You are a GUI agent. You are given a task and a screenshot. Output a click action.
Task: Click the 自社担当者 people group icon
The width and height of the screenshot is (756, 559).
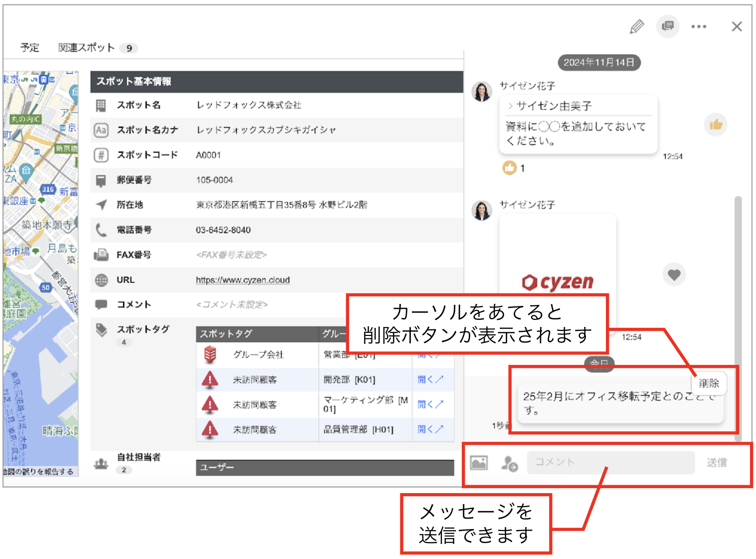click(x=101, y=464)
